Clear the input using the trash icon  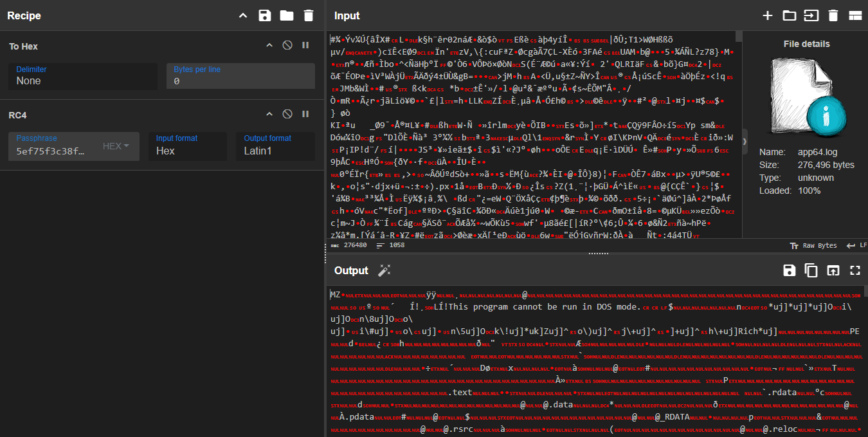point(833,15)
